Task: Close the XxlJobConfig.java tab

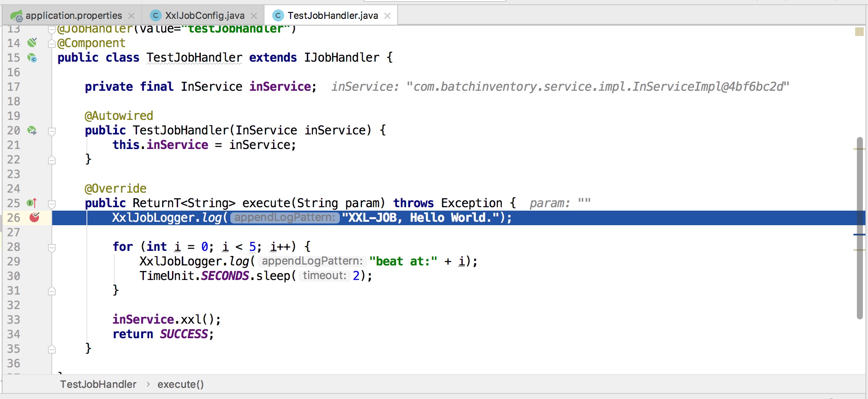Action: pyautogui.click(x=254, y=16)
